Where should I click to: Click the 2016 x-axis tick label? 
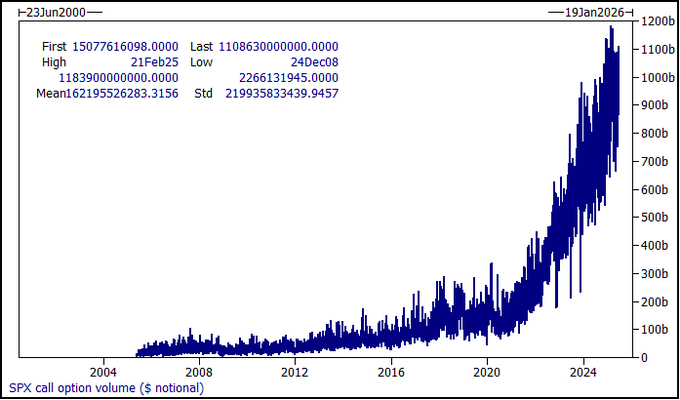pos(392,372)
